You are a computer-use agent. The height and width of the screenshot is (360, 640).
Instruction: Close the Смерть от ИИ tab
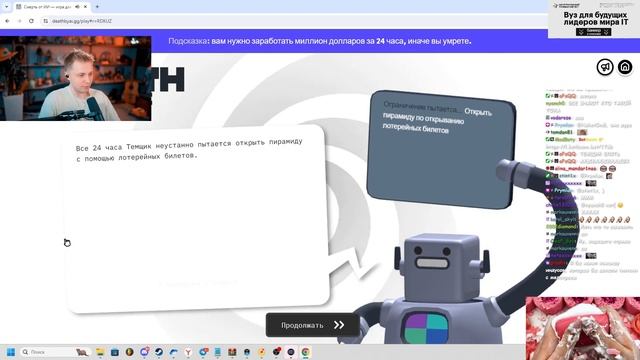[x=85, y=7]
